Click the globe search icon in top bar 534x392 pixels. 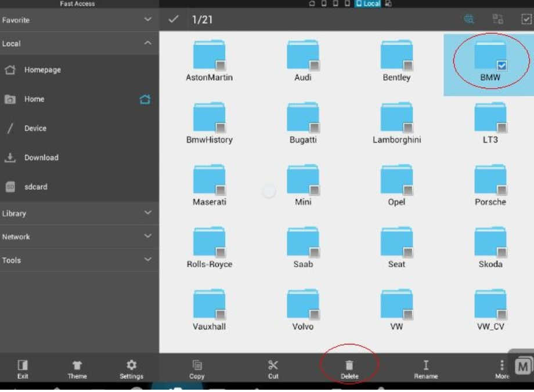click(x=469, y=19)
